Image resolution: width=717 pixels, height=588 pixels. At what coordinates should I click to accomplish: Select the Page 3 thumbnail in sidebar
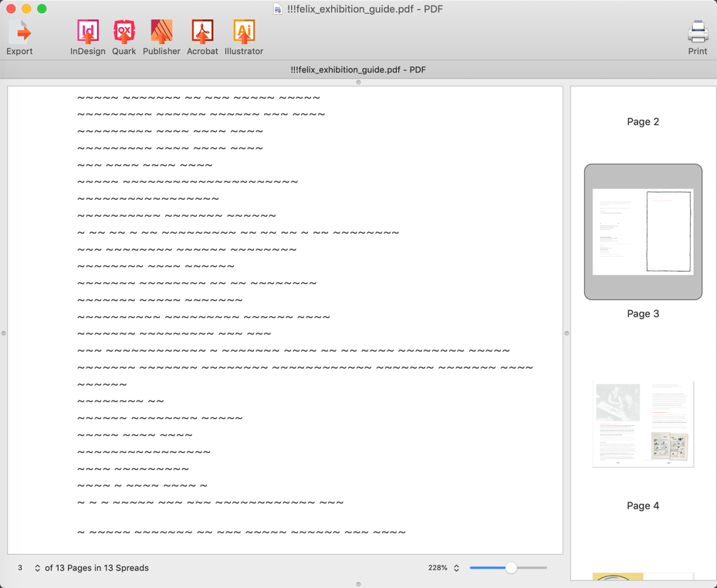643,231
